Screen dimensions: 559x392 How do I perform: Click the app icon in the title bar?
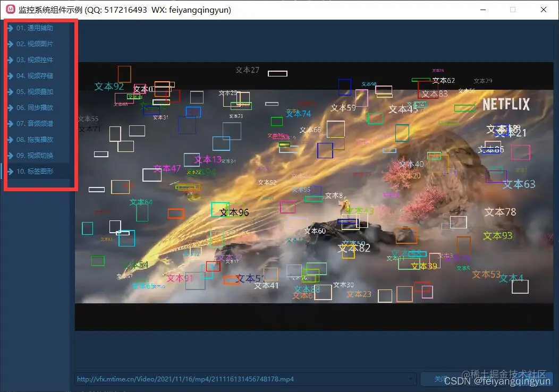click(x=10, y=9)
